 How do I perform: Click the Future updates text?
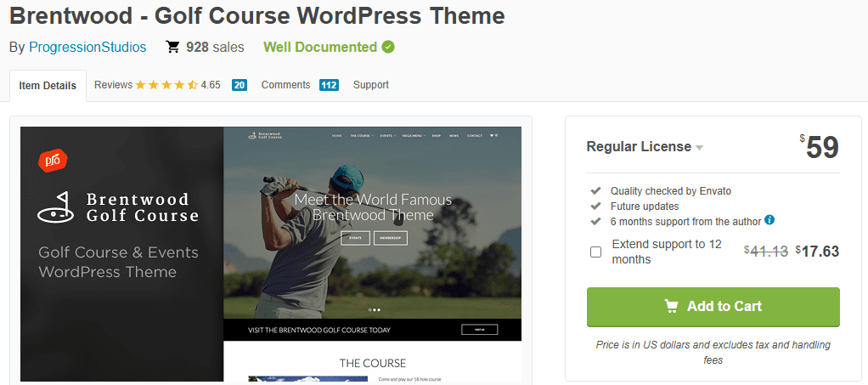(645, 206)
